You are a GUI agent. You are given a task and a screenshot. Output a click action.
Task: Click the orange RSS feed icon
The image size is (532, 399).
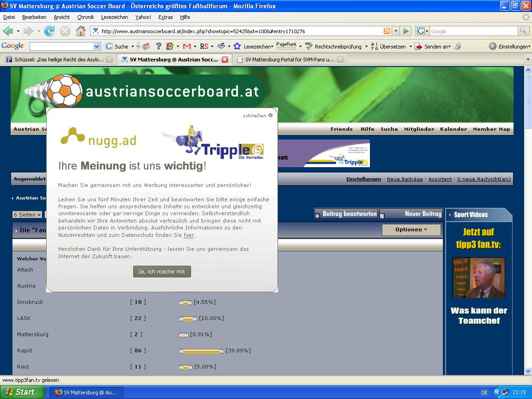coord(387,31)
